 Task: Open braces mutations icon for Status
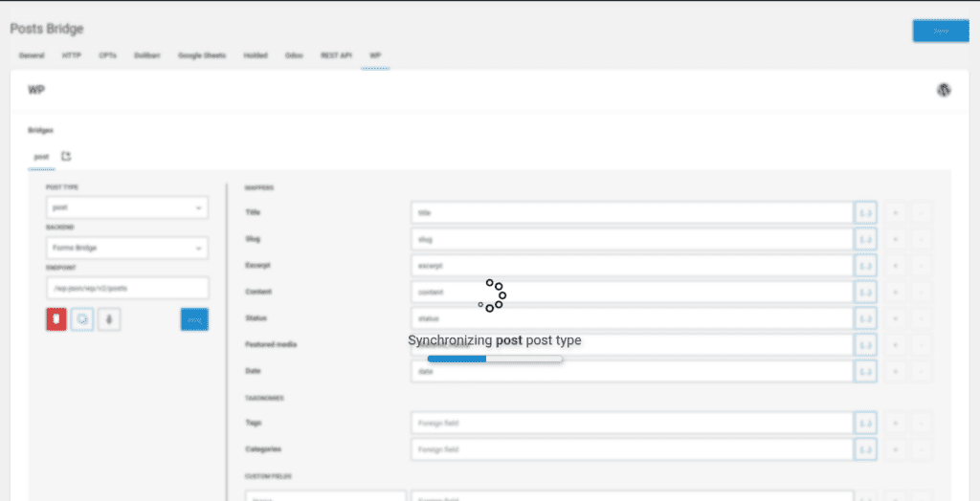click(865, 318)
